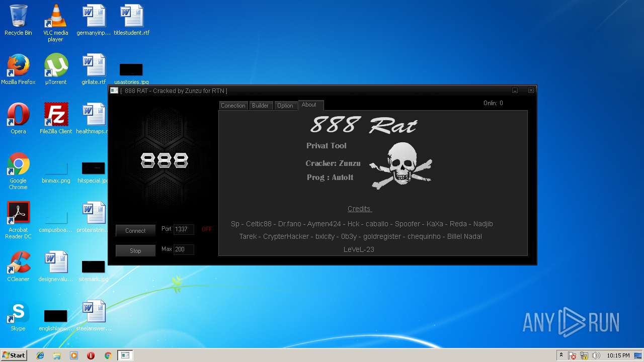Select titlestudent.rtf file icon
The image size is (644, 362).
click(x=131, y=20)
